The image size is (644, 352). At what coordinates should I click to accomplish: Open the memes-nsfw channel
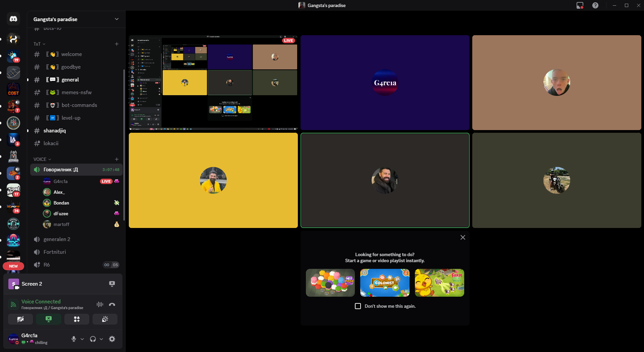tap(76, 93)
